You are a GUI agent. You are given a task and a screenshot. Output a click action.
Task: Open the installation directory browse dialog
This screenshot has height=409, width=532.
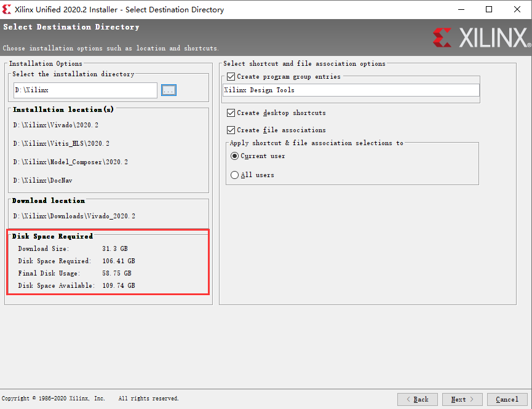(x=169, y=90)
